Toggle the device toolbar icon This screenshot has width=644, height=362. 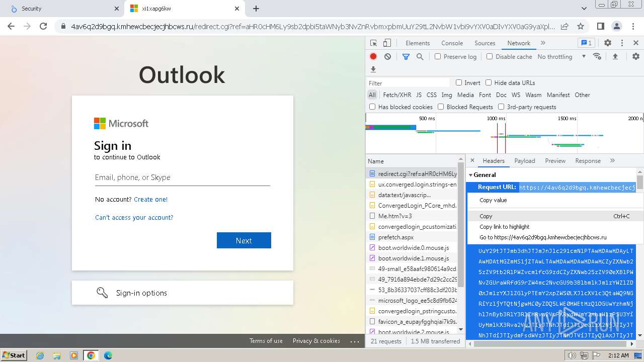pos(387,43)
